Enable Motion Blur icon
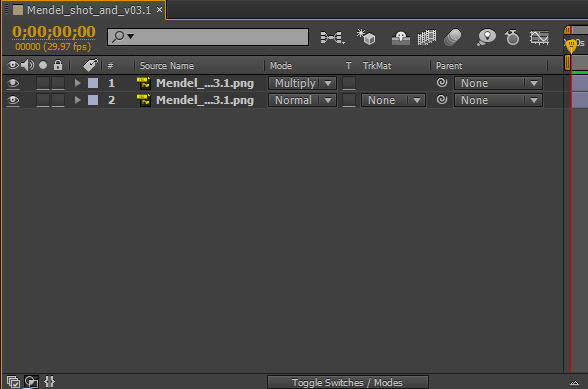Screen dimensions: 588x389 (x=453, y=38)
